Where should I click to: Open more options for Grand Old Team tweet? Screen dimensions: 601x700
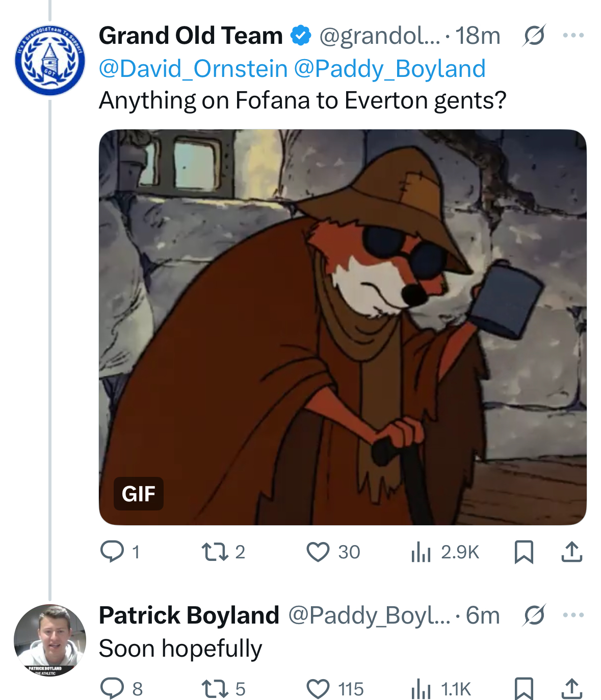[x=573, y=36]
